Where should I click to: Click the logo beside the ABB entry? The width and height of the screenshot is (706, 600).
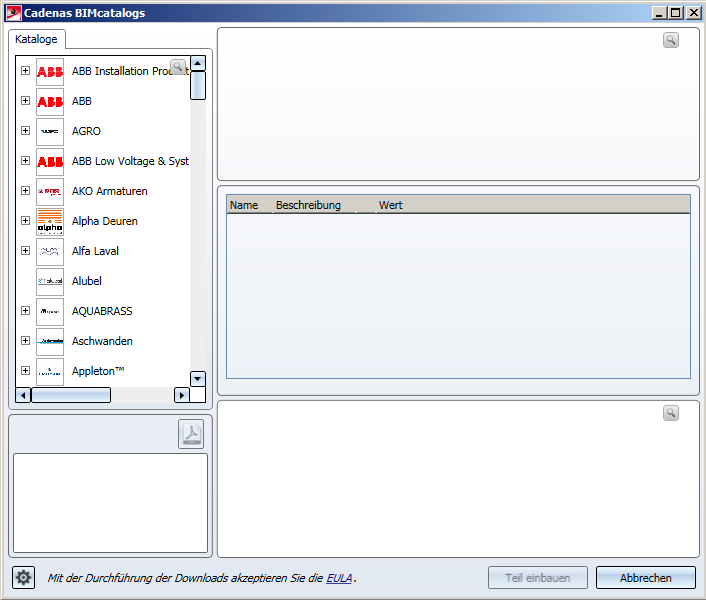point(50,102)
